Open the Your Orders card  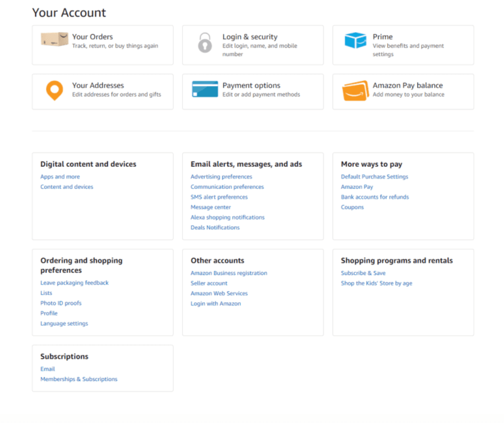[103, 45]
